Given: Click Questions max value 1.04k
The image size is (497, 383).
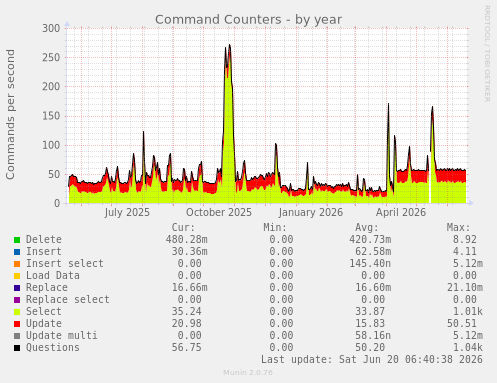Looking at the screenshot, I should (468, 347).
